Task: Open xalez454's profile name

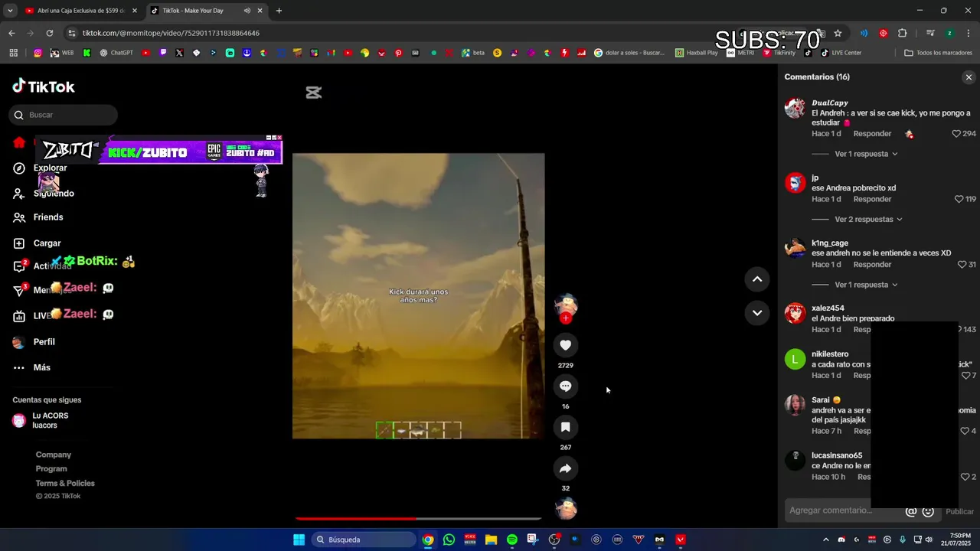Action: tap(828, 308)
